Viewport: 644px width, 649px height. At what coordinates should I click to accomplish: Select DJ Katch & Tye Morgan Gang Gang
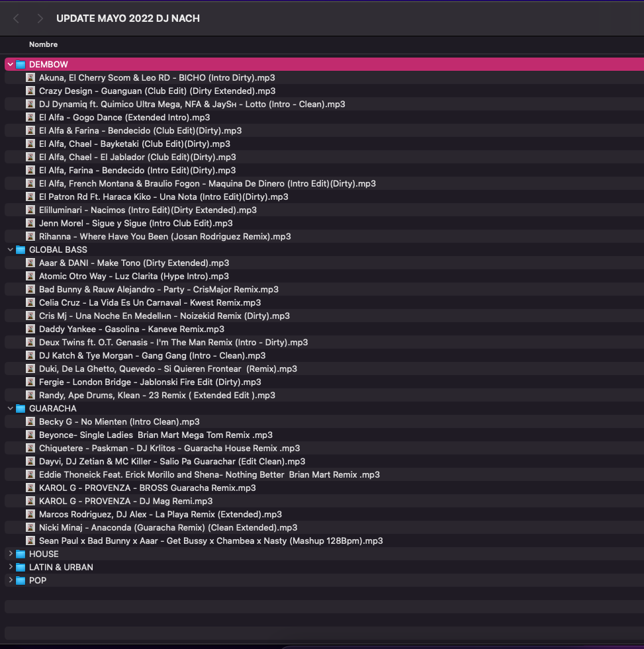tap(152, 356)
